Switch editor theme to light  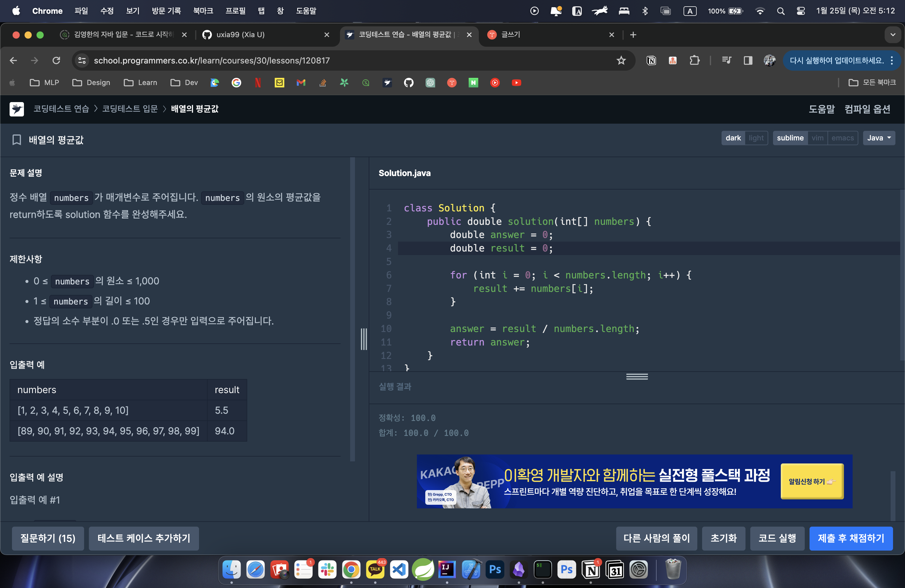[756, 138]
